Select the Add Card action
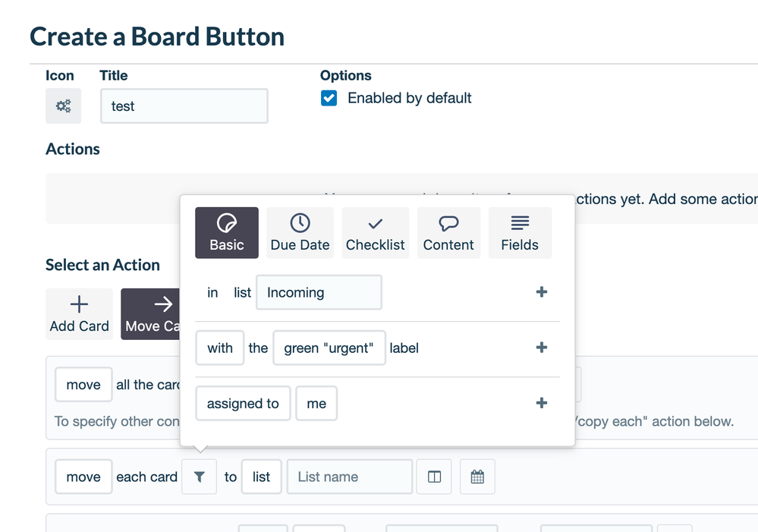Image resolution: width=758 pixels, height=532 pixels. pos(79,313)
